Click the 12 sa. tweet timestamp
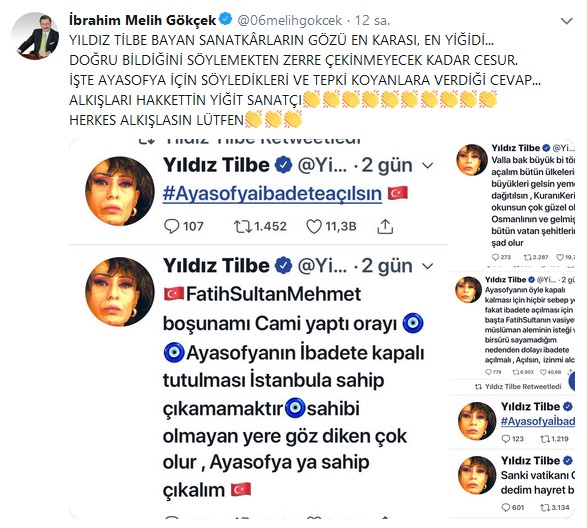Screen dimensions: 587x528 [372, 20]
